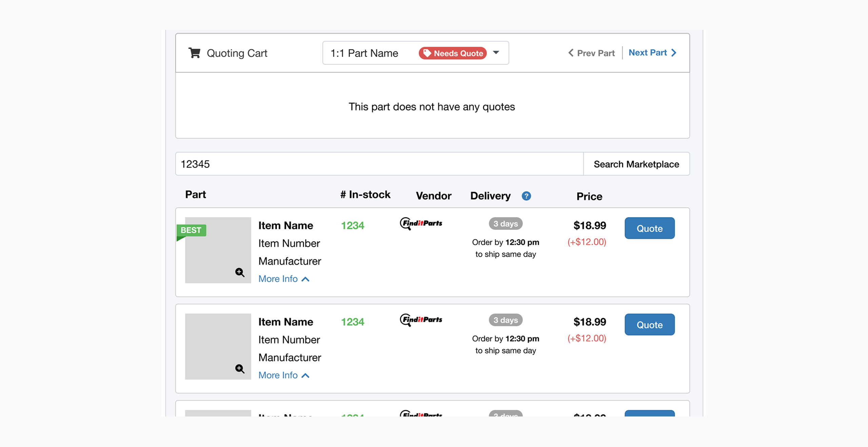This screenshot has width=868, height=447.
Task: Click the FinditParts logo on the second listing
Action: 421,320
